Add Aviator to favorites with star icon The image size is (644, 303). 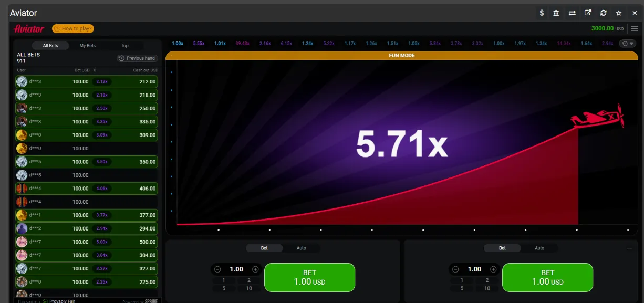coord(619,13)
